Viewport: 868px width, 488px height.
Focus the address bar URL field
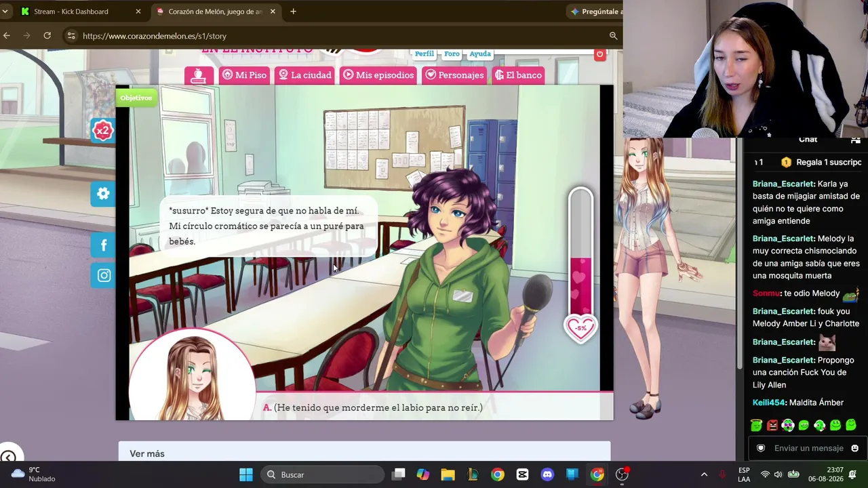click(342, 36)
